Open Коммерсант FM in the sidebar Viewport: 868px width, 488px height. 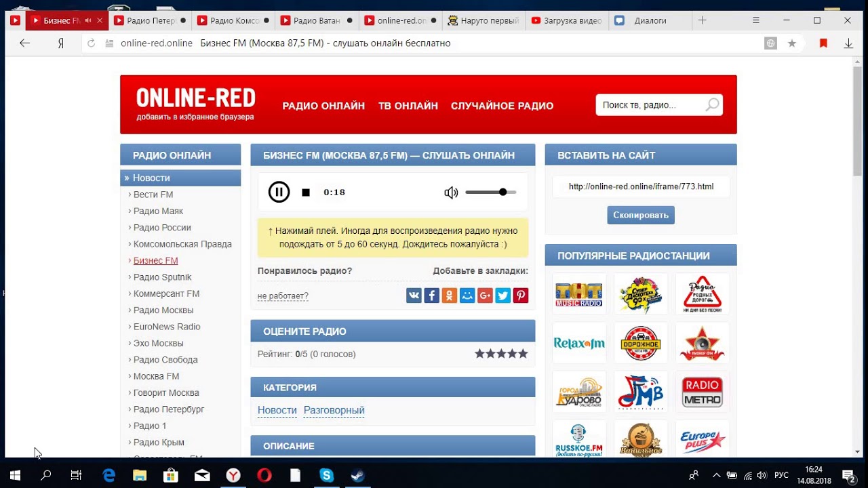166,293
